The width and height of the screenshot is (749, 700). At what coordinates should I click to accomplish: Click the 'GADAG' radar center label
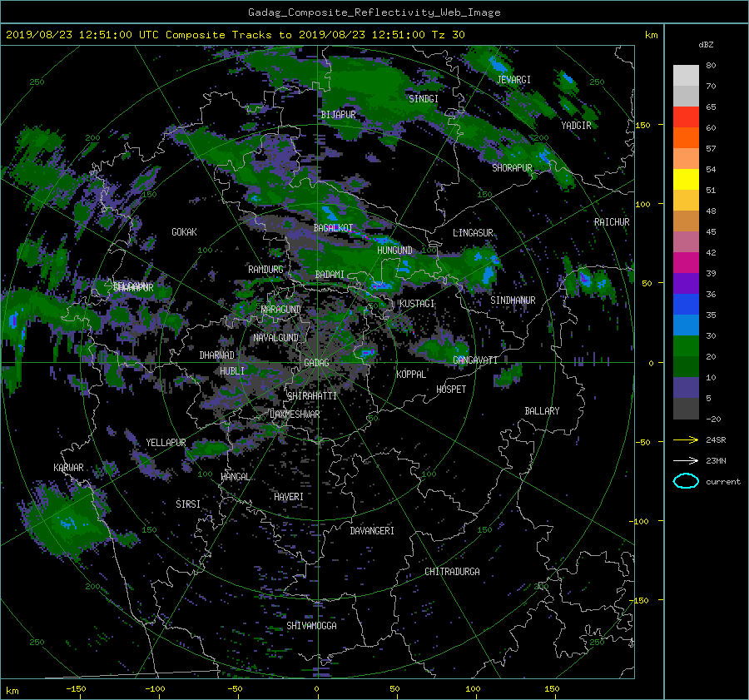click(x=316, y=363)
